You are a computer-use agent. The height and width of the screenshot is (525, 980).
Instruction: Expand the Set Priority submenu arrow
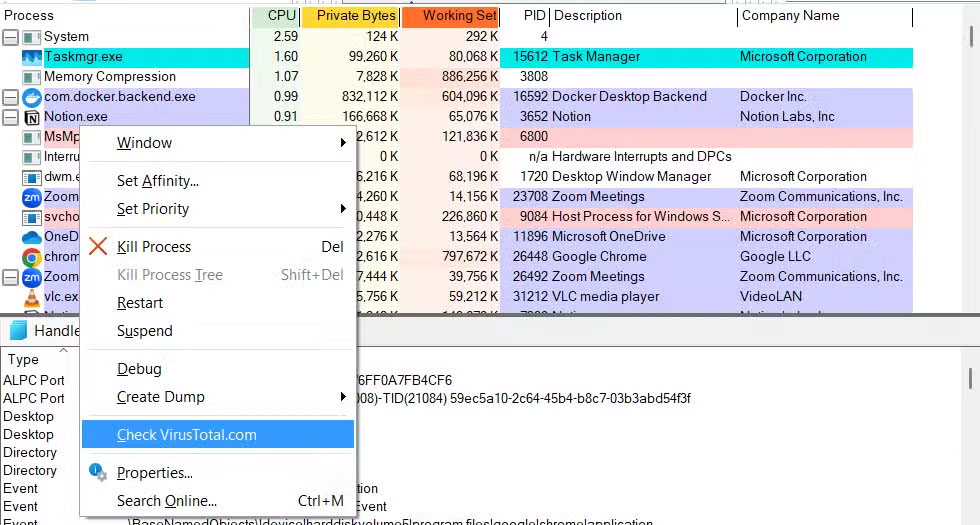click(343, 209)
